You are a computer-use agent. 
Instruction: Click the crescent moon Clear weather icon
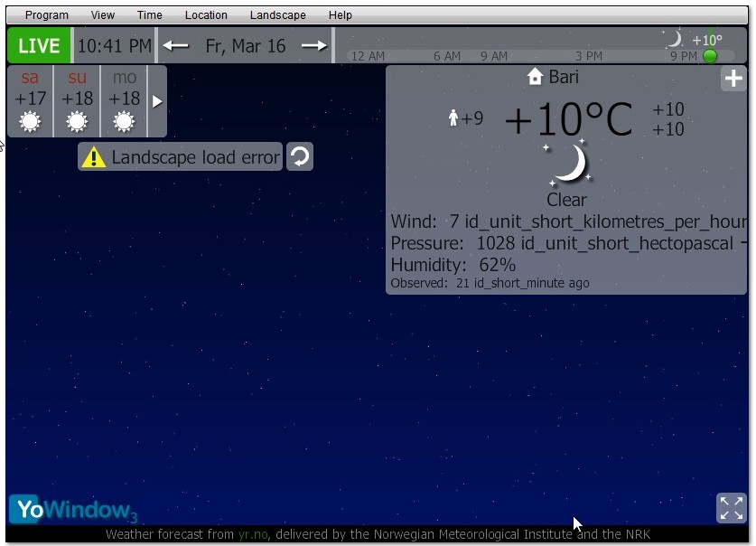click(x=567, y=163)
